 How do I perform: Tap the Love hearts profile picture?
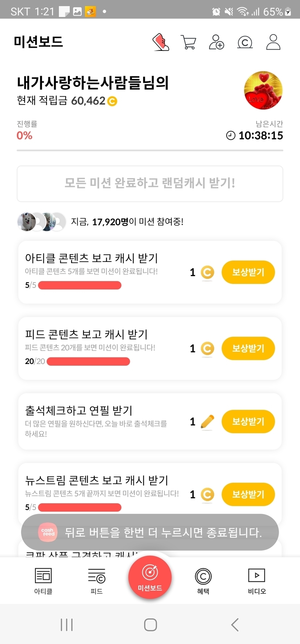tap(263, 90)
